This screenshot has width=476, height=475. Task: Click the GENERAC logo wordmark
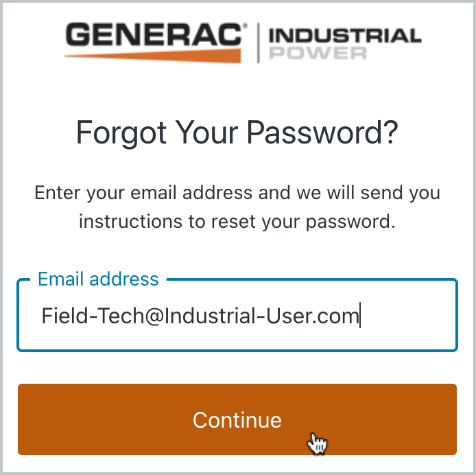(x=156, y=35)
